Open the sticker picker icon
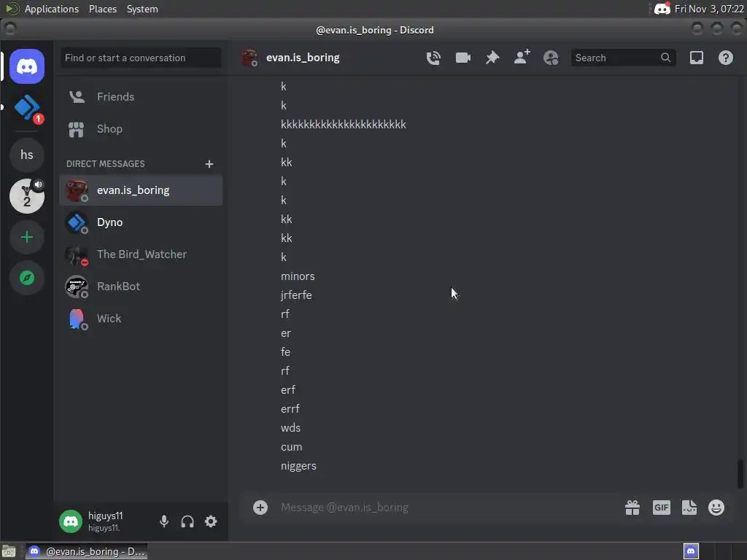Viewport: 747px width, 560px height. [689, 507]
